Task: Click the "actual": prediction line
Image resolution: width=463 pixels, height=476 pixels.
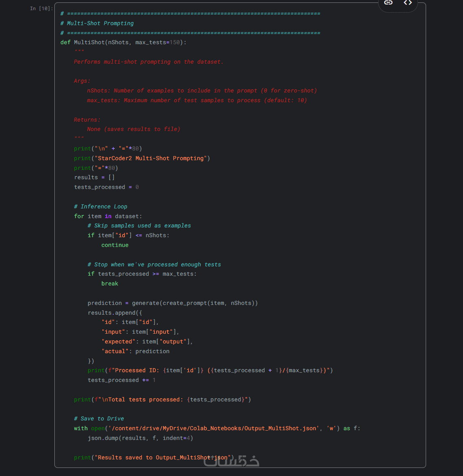Action: (x=136, y=351)
